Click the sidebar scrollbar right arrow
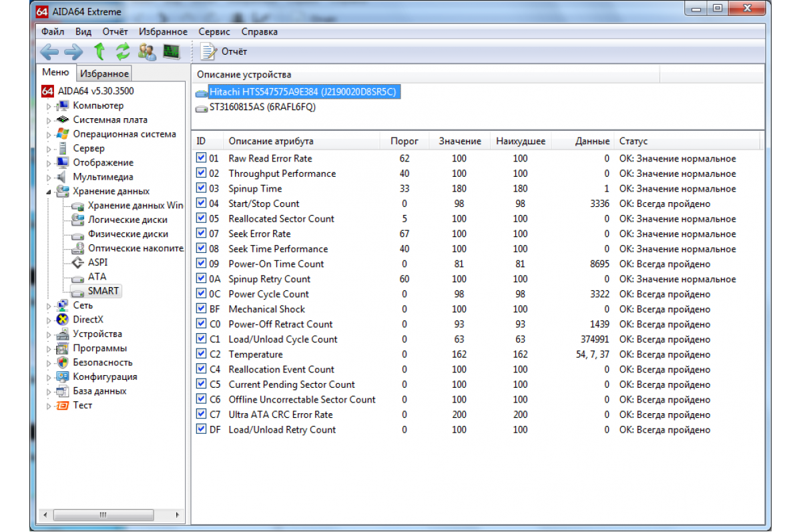This screenshot has width=801, height=532. [178, 515]
